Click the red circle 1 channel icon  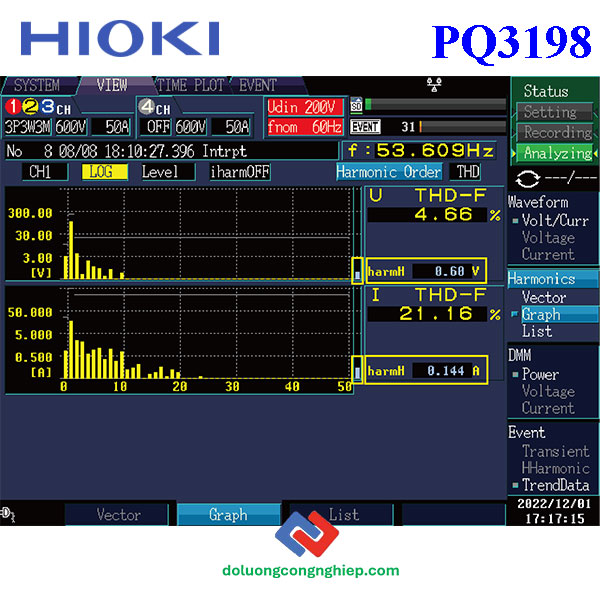tap(13, 107)
